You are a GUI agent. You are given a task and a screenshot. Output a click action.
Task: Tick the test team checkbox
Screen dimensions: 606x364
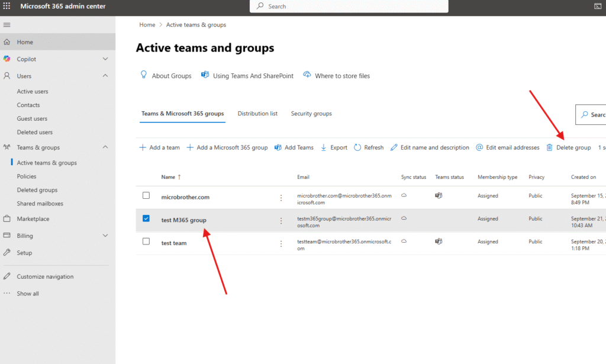(146, 242)
